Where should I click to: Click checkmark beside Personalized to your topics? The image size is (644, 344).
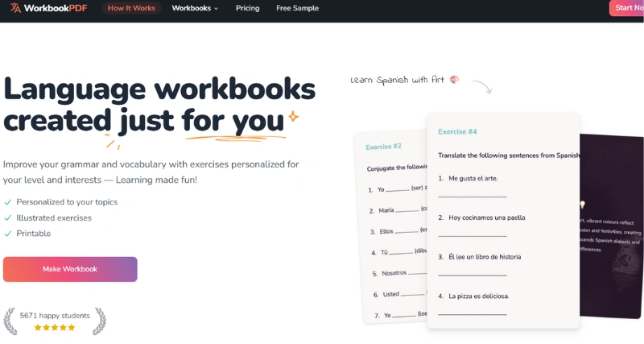pyautogui.click(x=8, y=202)
